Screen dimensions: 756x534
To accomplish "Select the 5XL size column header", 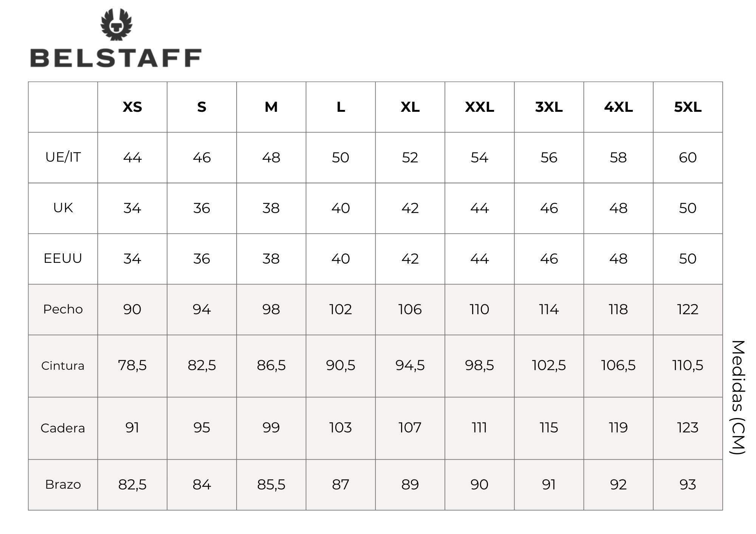I will [x=688, y=107].
